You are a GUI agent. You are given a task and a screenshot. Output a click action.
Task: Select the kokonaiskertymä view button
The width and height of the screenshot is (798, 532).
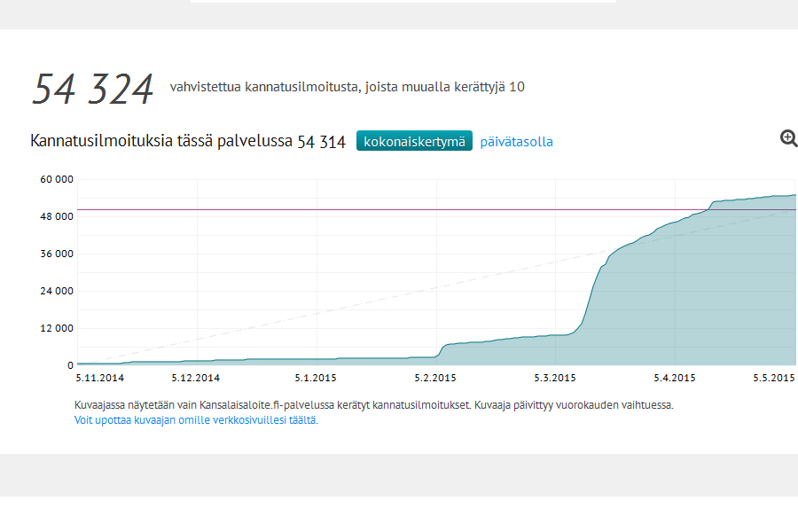[x=414, y=141]
